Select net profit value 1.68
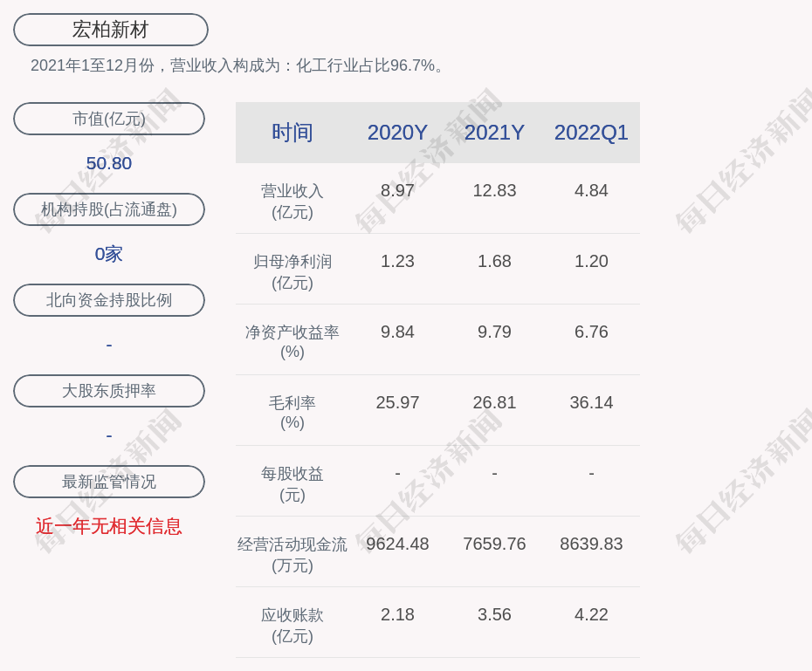 tap(494, 261)
